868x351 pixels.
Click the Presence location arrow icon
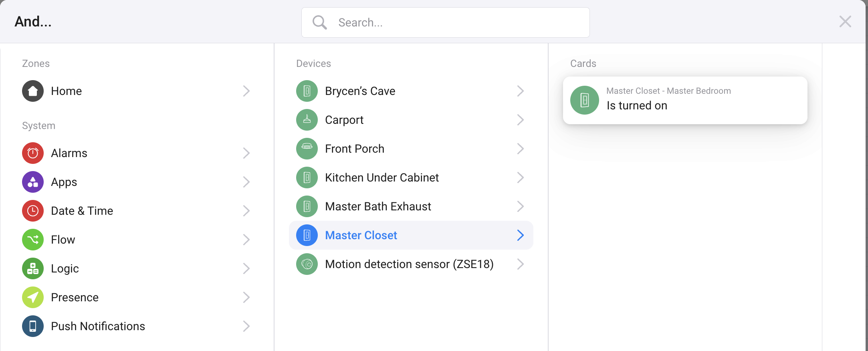pyautogui.click(x=33, y=297)
